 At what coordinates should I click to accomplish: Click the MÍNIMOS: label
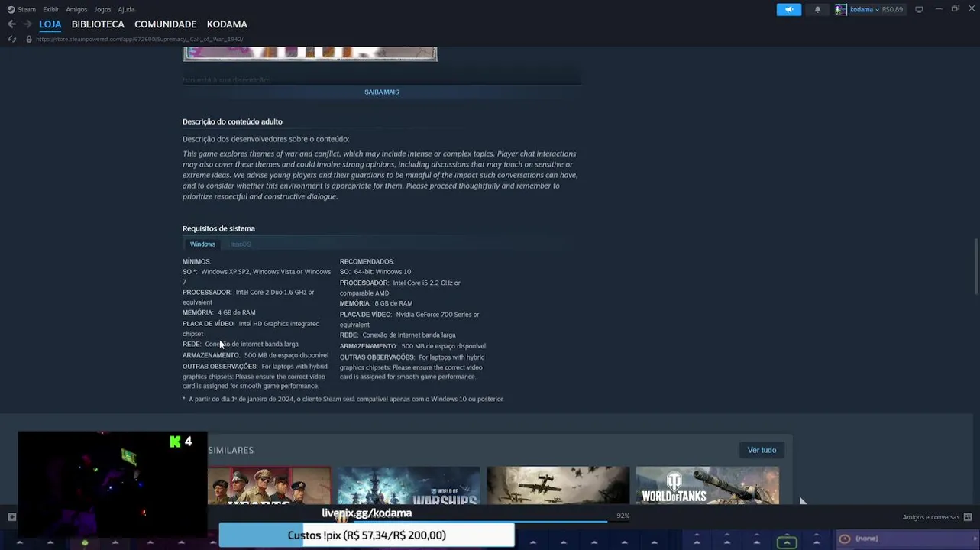point(196,261)
